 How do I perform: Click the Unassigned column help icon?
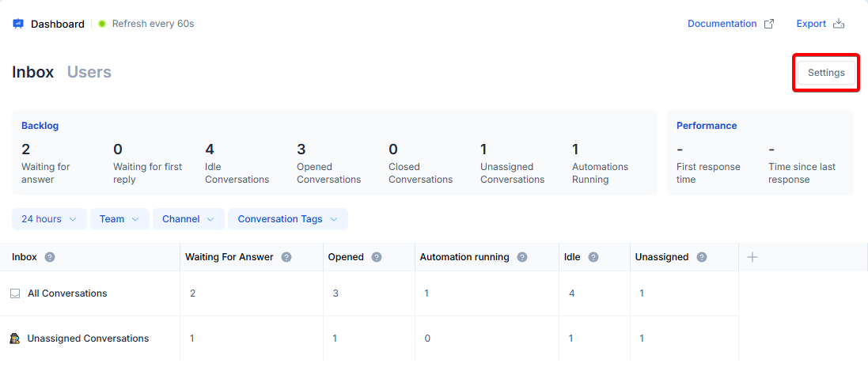[702, 257]
